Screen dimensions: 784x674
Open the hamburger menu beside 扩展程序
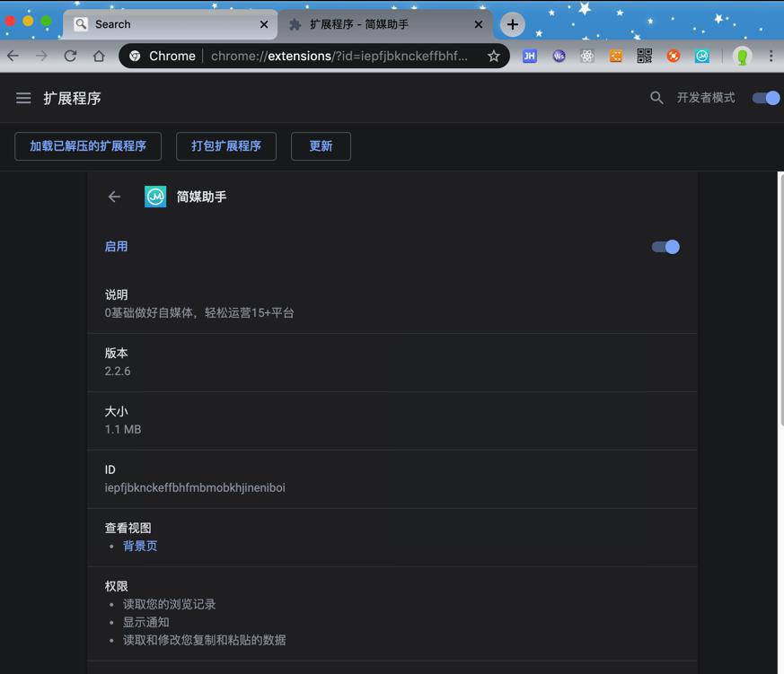click(23, 98)
